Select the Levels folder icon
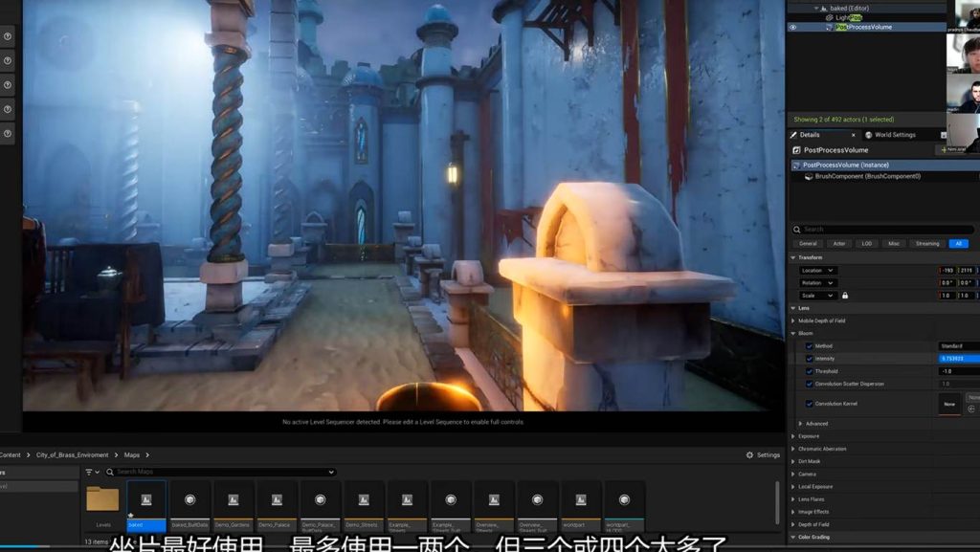The height and width of the screenshot is (552, 980). [x=102, y=499]
